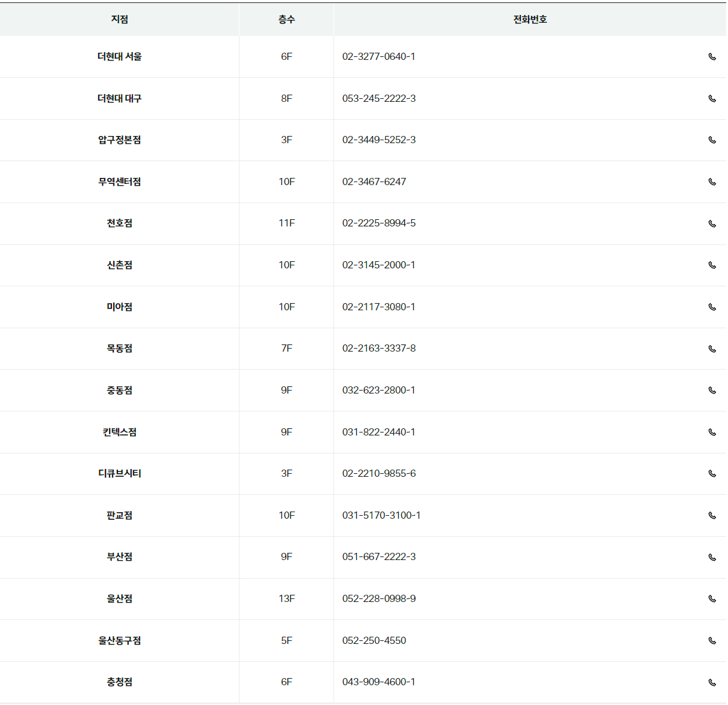Tap the phone icon for 더현대 서울
The width and height of the screenshot is (728, 705).
(712, 57)
